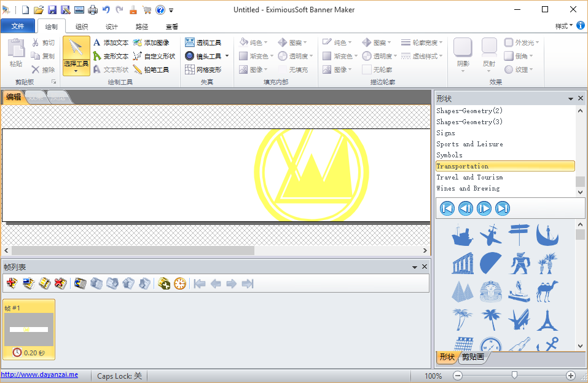This screenshot has width=588, height=383.
Task: Click the orange clock frame timing icon
Action: [180, 283]
